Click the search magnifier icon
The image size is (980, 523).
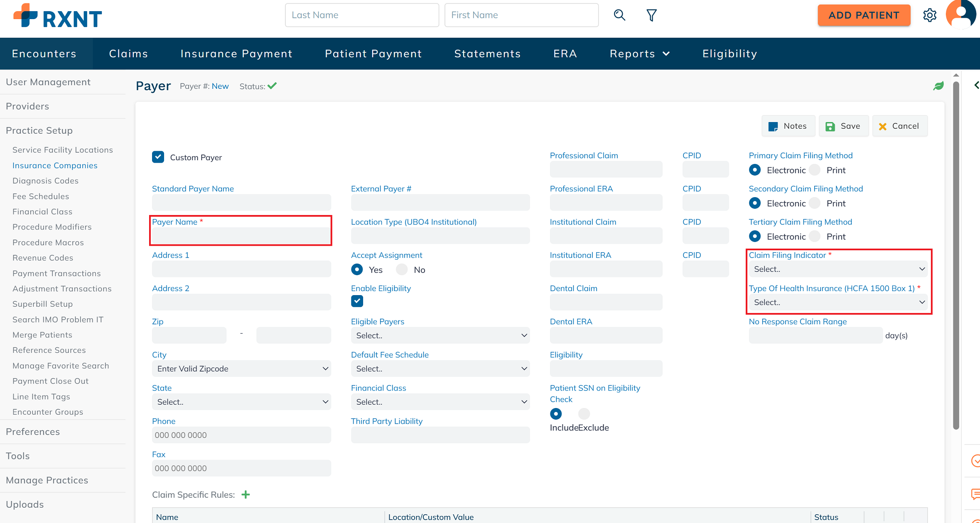coord(619,15)
